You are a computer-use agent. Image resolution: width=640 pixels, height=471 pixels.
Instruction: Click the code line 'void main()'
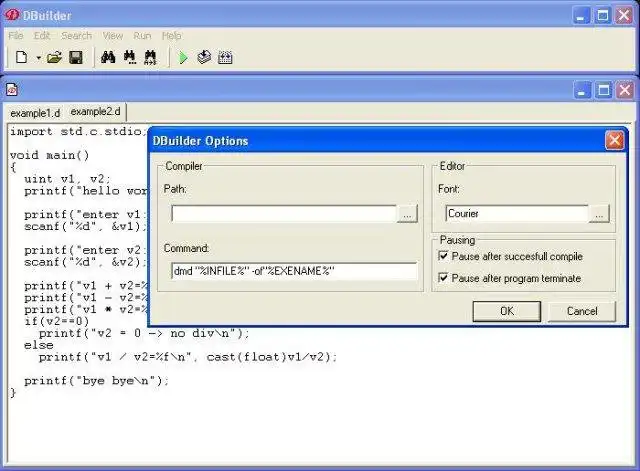click(x=49, y=156)
